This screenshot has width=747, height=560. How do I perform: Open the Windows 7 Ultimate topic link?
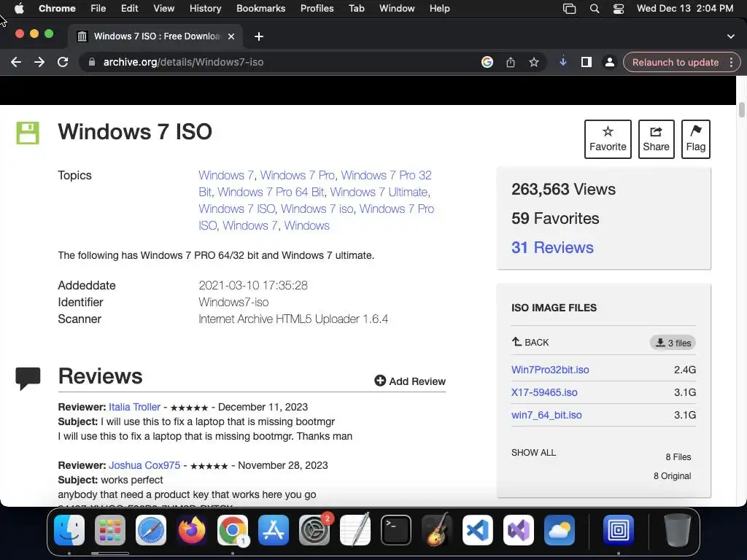point(379,192)
